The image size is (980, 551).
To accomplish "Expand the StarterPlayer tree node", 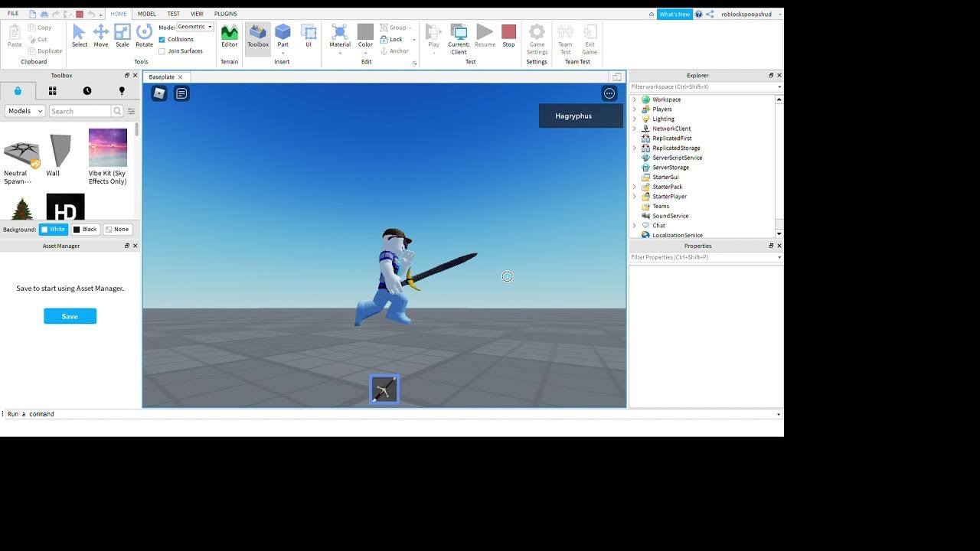I will pos(634,197).
